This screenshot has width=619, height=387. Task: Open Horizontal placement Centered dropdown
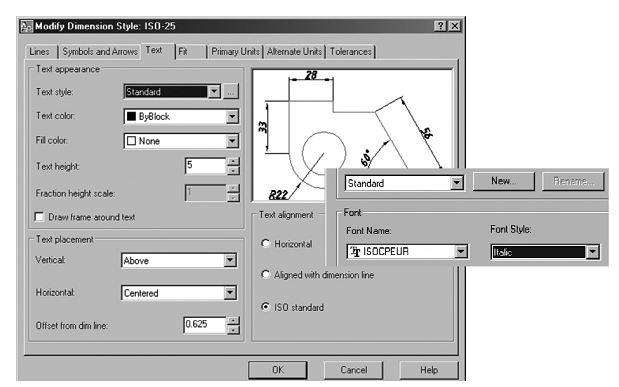[x=230, y=293]
